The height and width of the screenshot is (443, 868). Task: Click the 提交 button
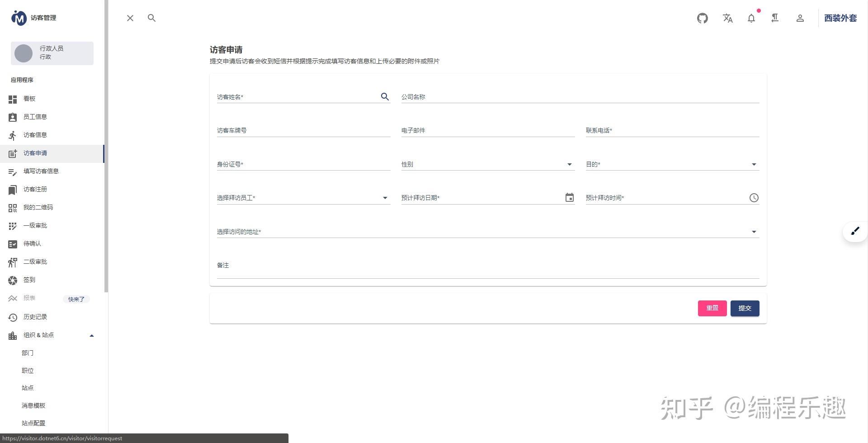click(x=745, y=308)
